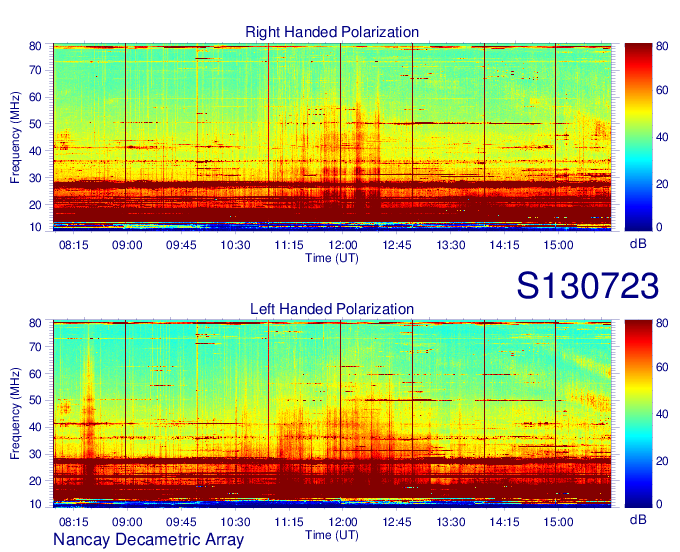The width and height of the screenshot is (680, 552).
Task: Click "Frequency (MHz)" label of Right Handed plot
Action: 15,137
